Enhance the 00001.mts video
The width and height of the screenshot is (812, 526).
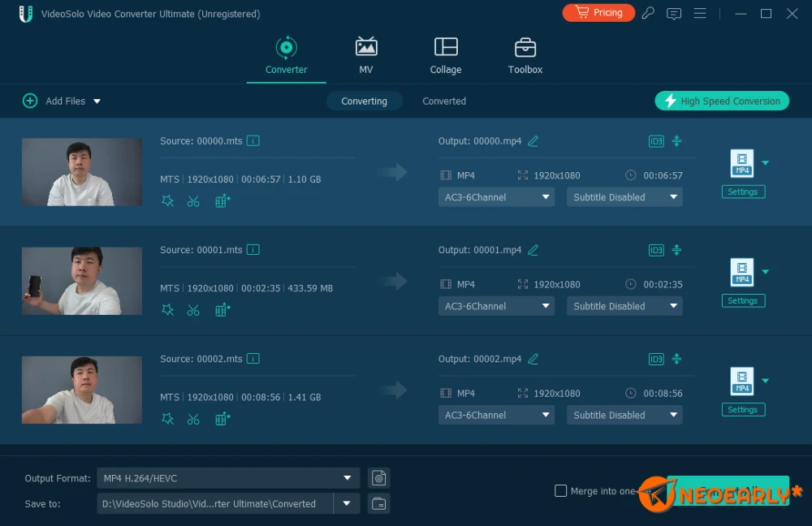(222, 310)
